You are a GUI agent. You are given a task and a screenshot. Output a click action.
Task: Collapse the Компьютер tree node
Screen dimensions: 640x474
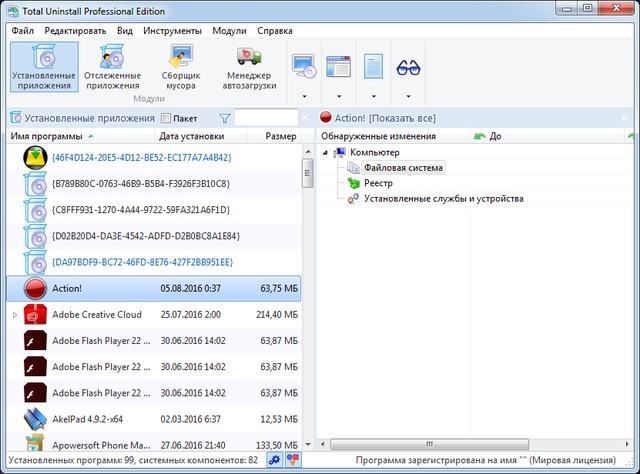(x=325, y=152)
